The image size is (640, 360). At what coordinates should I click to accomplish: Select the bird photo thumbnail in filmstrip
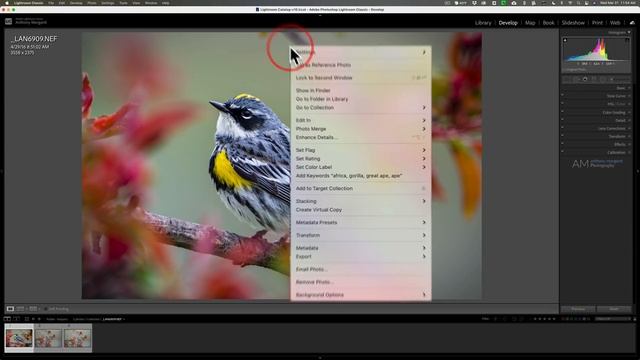coord(19,338)
